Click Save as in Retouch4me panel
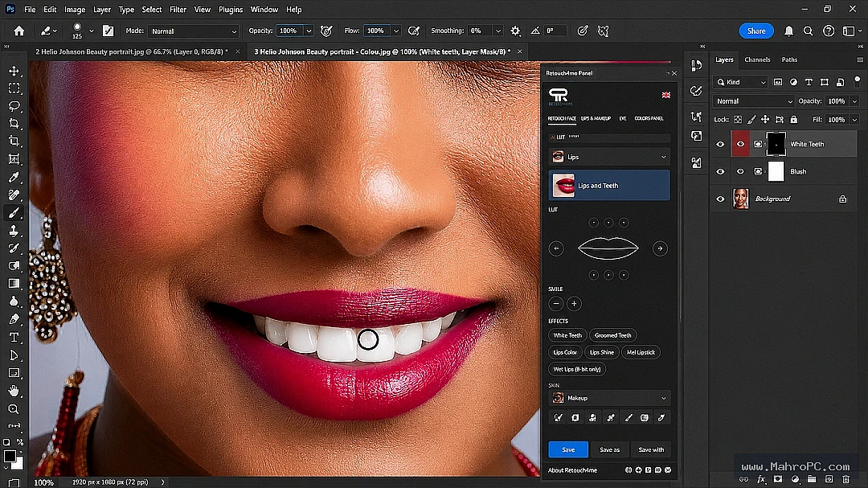This screenshot has height=488, width=868. [x=609, y=449]
